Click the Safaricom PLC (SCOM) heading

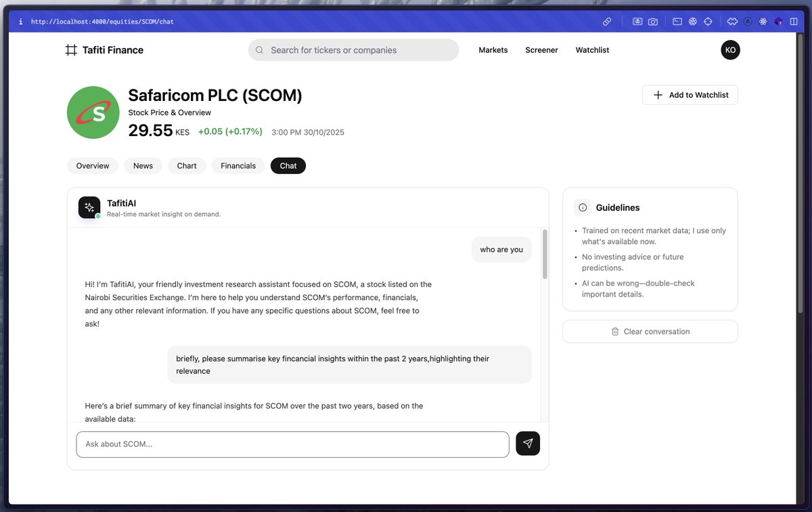click(215, 95)
